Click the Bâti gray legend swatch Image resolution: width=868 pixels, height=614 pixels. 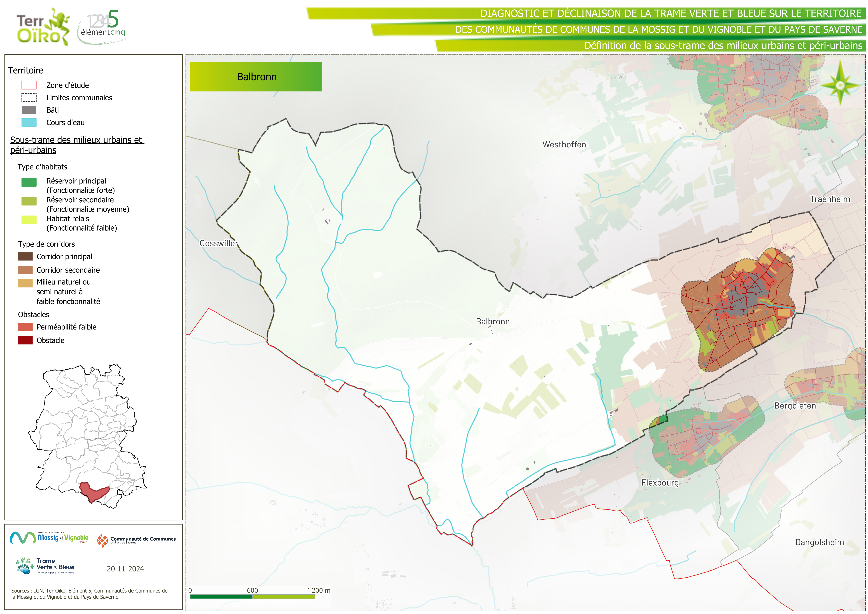coord(29,110)
